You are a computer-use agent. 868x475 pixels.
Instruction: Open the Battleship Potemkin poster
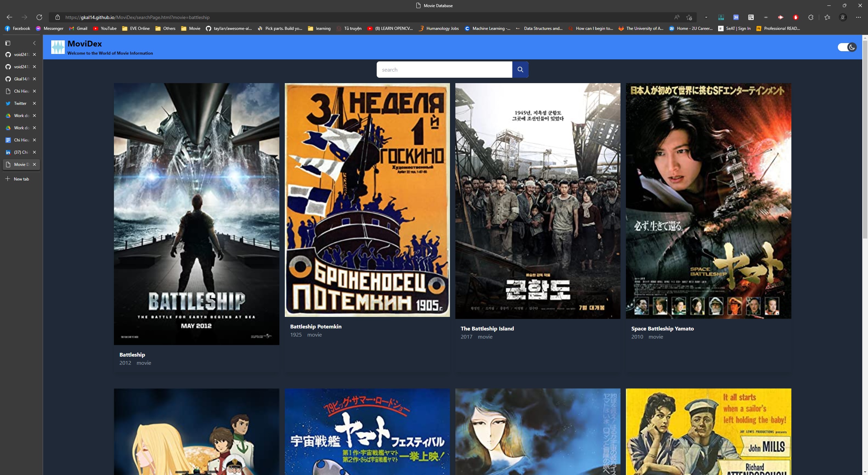pyautogui.click(x=367, y=200)
